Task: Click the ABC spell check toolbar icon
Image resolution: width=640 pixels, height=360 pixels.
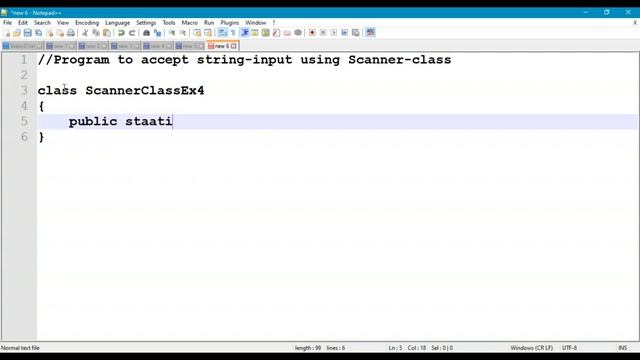Action: click(370, 33)
